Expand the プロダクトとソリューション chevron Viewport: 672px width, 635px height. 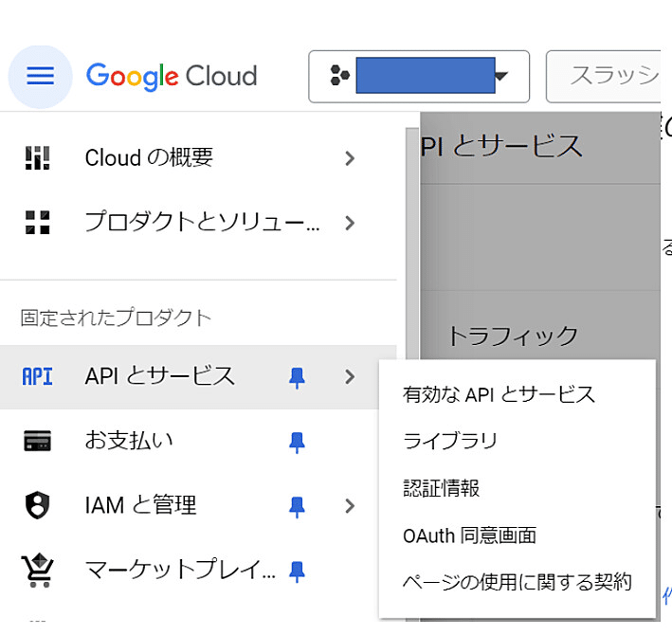tap(350, 223)
